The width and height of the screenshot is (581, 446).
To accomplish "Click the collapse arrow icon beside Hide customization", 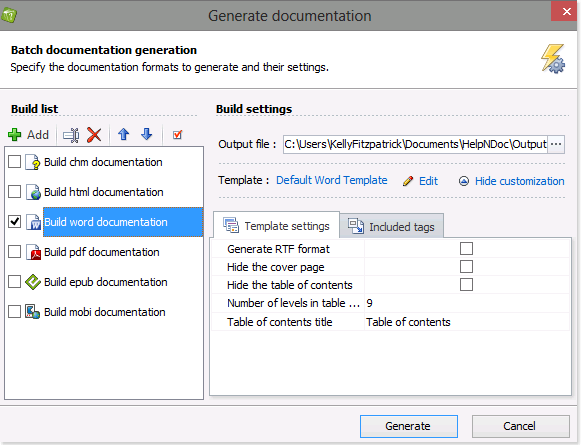I will point(464,181).
